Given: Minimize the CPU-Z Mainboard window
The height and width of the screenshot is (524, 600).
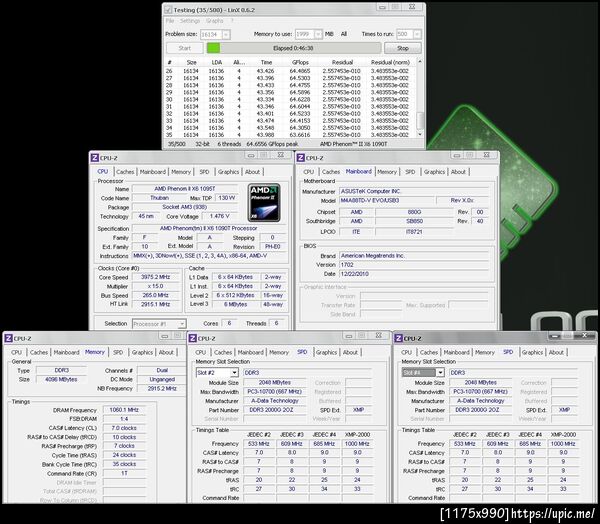Looking at the screenshot, I should (x=457, y=155).
